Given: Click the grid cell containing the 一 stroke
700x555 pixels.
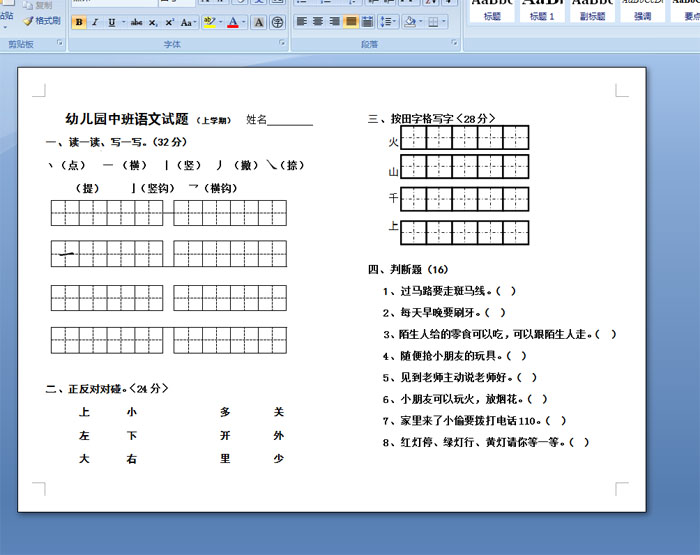Looking at the screenshot, I should [65, 254].
